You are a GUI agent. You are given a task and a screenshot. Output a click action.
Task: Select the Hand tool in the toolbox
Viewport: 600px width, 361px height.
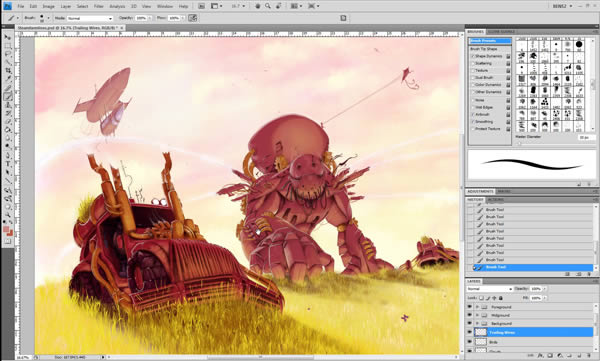click(8, 207)
